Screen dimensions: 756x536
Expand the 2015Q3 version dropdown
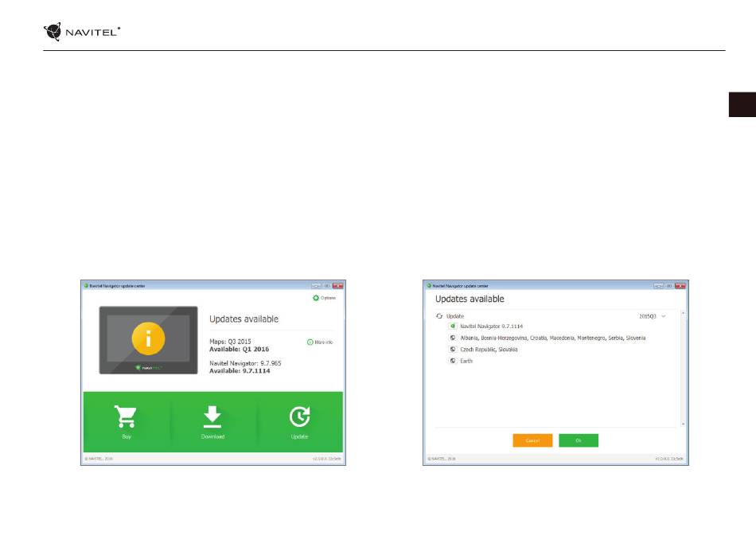(664, 316)
